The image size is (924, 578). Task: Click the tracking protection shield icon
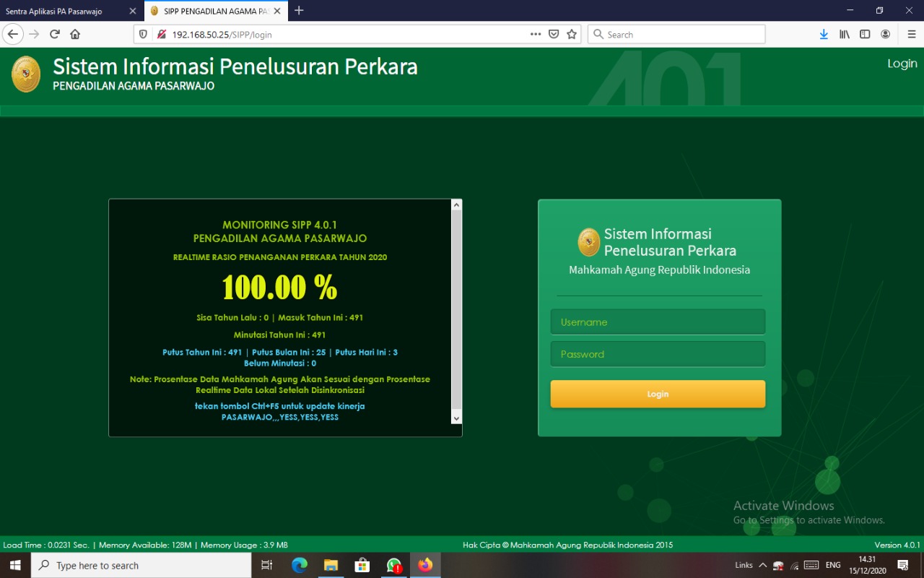(143, 34)
